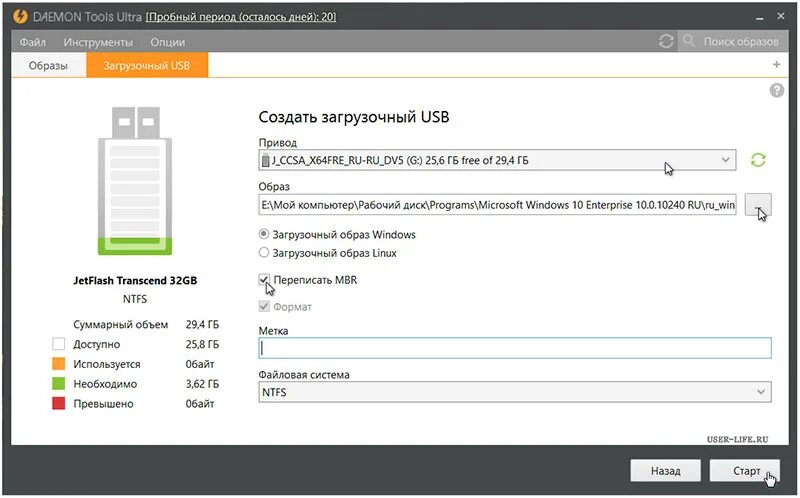Click the green refresh drives icon
The height and width of the screenshot is (498, 800).
[x=758, y=160]
